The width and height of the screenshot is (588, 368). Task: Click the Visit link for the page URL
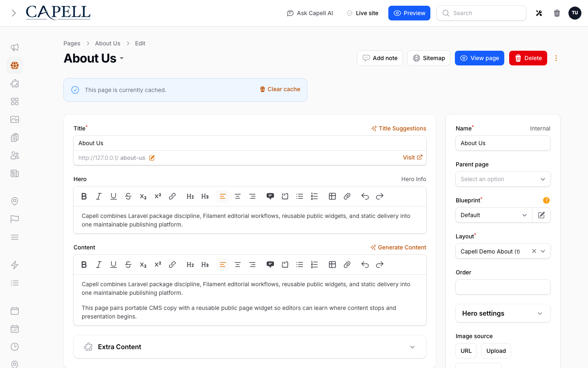pyautogui.click(x=412, y=157)
